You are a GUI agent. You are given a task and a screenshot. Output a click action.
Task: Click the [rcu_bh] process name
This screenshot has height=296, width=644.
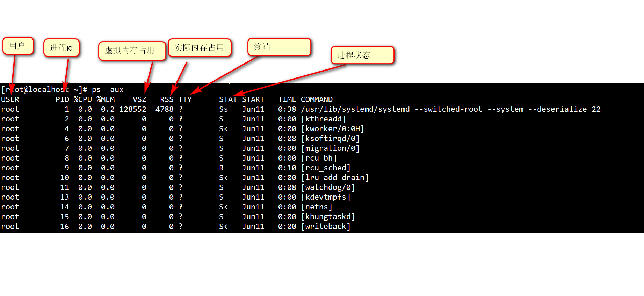(319, 158)
